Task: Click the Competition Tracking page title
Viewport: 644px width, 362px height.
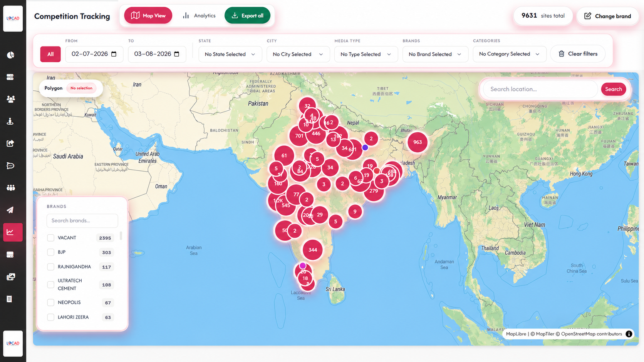Action: pyautogui.click(x=72, y=16)
